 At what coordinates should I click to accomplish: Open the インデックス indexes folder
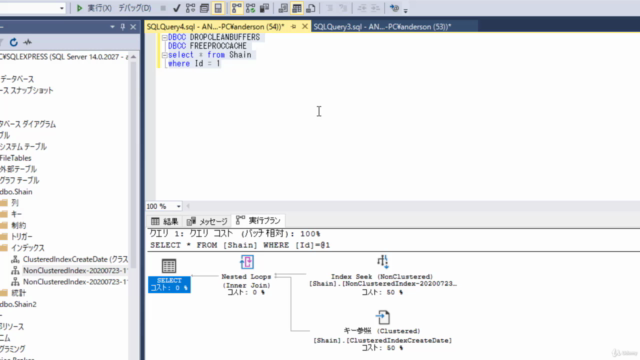coord(28,248)
